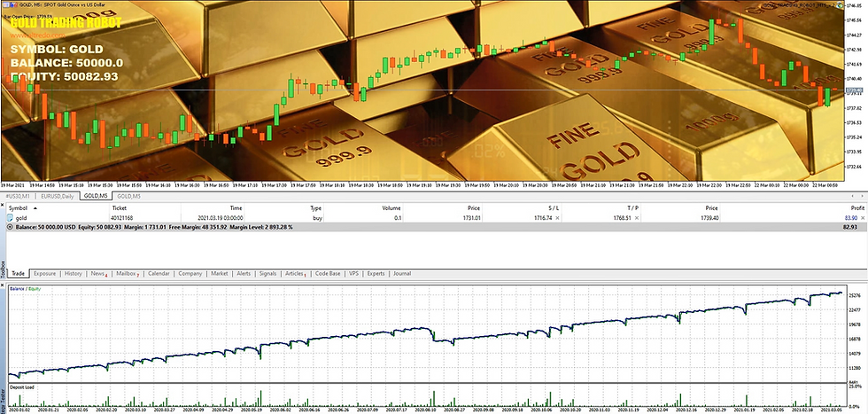868x414 pixels.
Task: Open the Code Base tab
Action: pyautogui.click(x=328, y=274)
